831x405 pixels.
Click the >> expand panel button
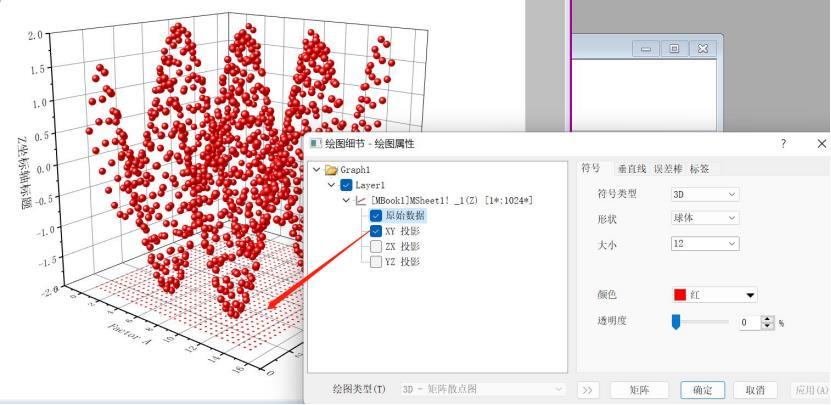pyautogui.click(x=587, y=390)
